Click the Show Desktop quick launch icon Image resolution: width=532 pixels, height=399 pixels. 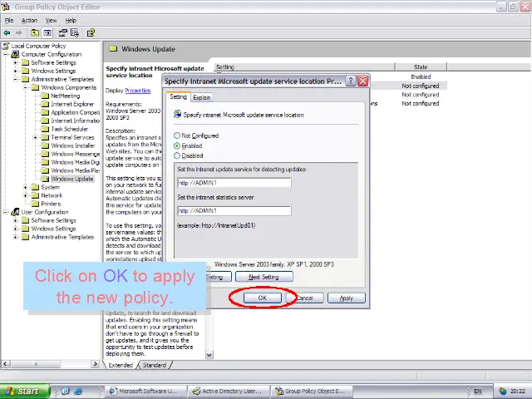pos(66,392)
